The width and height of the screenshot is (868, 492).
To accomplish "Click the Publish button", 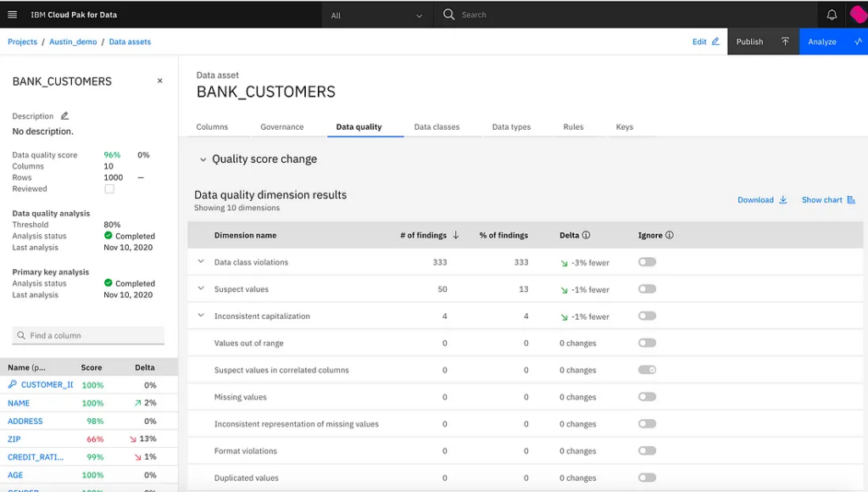I will pos(764,42).
